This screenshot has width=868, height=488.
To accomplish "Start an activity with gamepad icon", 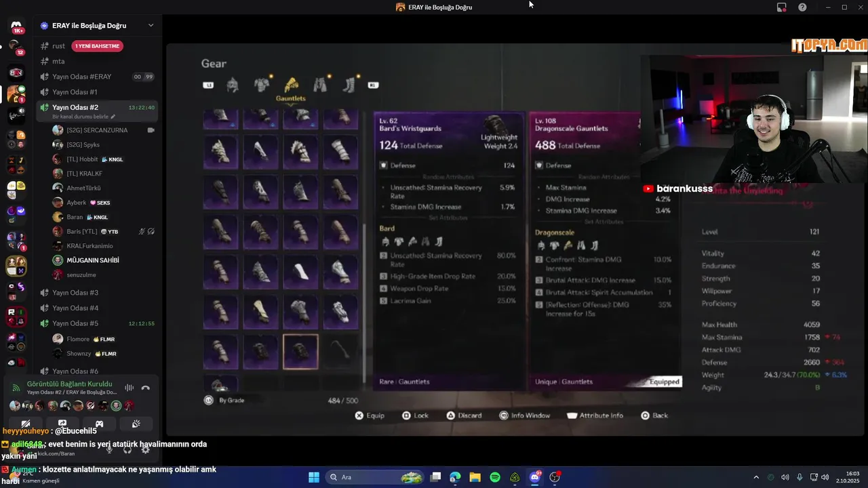I will (x=99, y=424).
